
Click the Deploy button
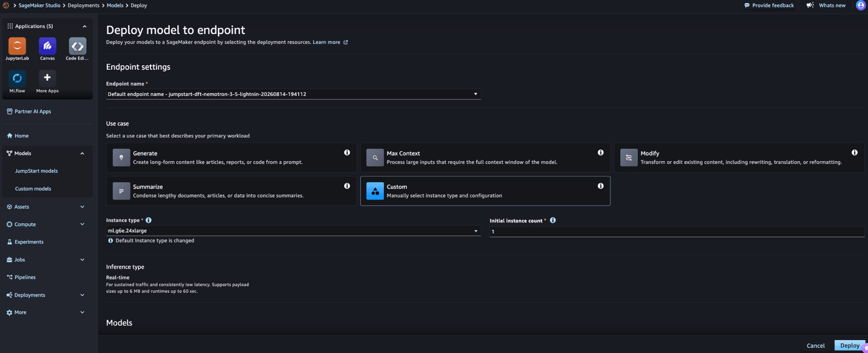[x=849, y=345]
